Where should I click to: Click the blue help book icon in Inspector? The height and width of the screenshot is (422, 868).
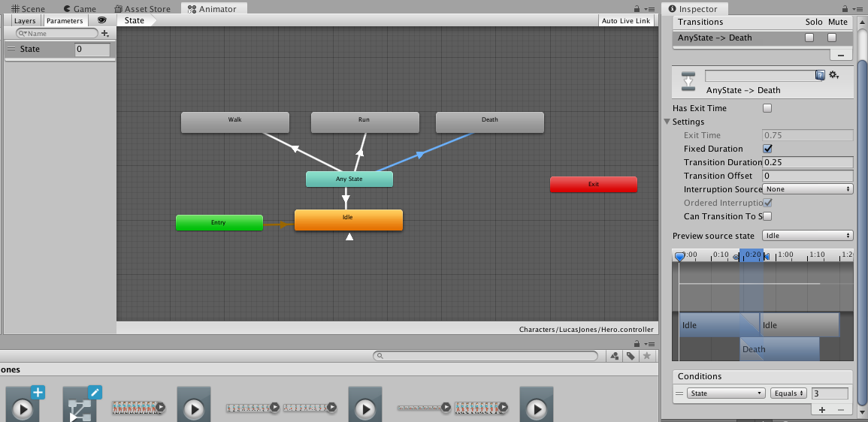click(820, 75)
